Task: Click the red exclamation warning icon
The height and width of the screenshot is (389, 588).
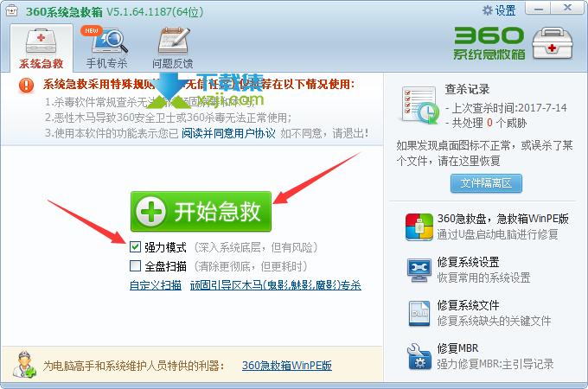Action: (26, 86)
